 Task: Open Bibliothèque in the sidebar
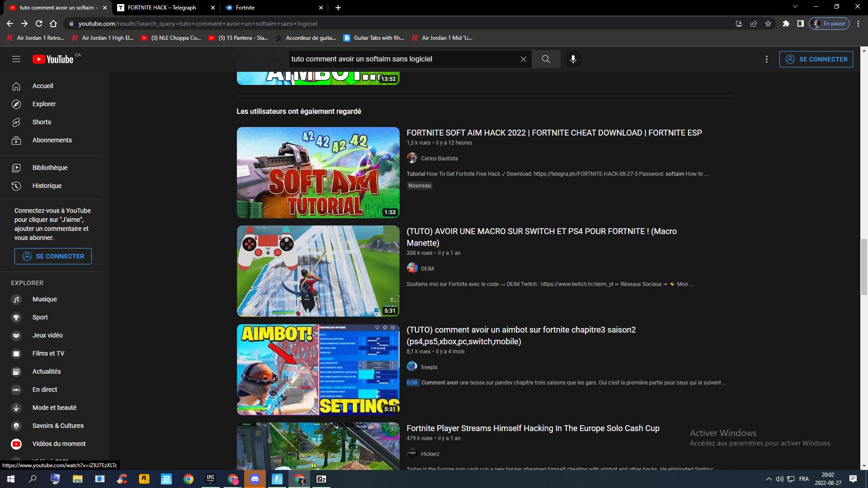(x=50, y=168)
